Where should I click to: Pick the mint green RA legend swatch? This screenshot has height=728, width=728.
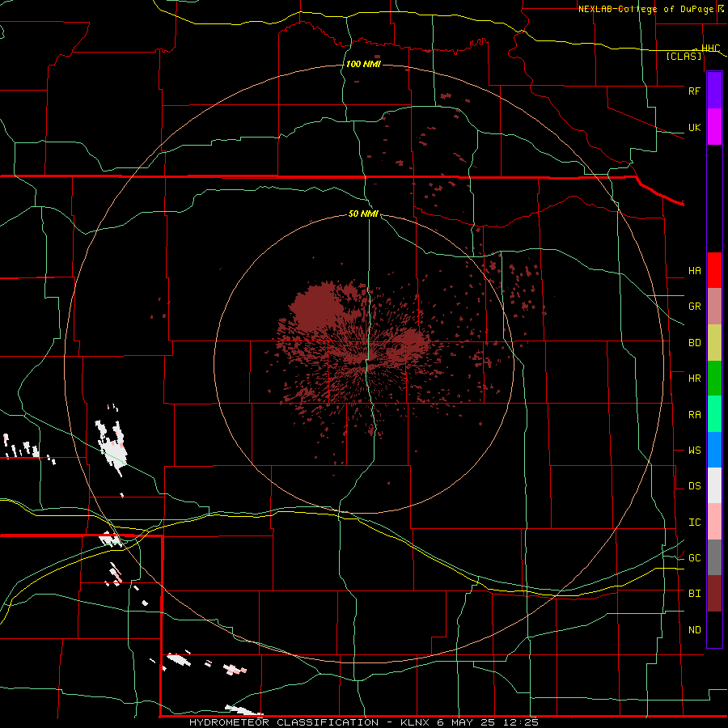(x=714, y=414)
